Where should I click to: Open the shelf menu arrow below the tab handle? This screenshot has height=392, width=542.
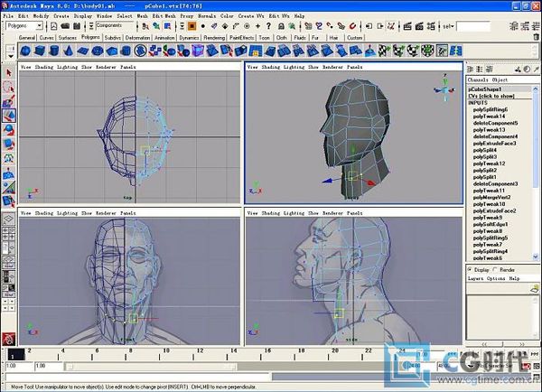10,56
